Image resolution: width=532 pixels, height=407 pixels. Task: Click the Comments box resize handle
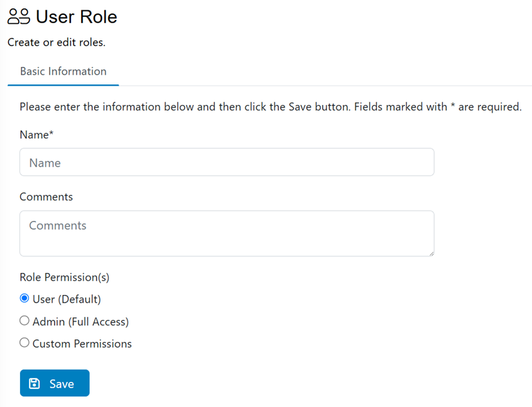click(x=432, y=253)
